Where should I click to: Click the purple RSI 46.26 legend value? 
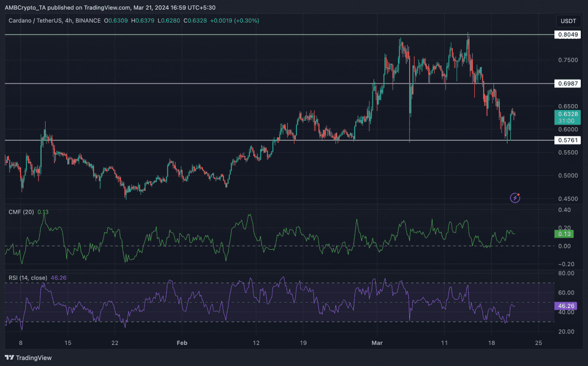(58, 278)
